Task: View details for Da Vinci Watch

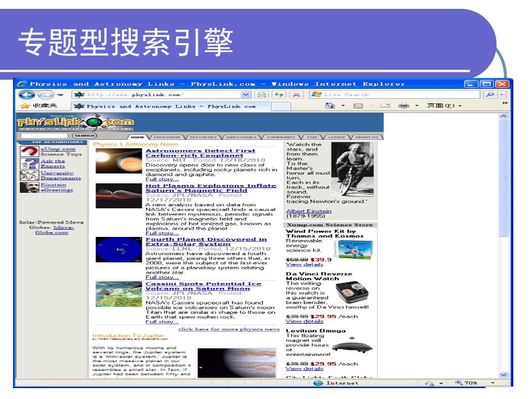Action: click(x=304, y=321)
